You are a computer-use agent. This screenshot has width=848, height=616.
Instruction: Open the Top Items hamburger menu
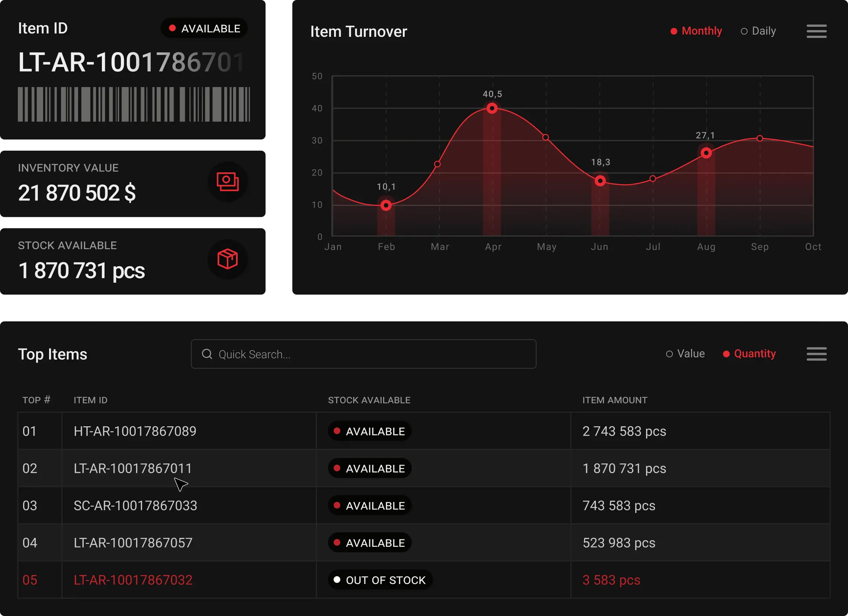click(x=816, y=354)
